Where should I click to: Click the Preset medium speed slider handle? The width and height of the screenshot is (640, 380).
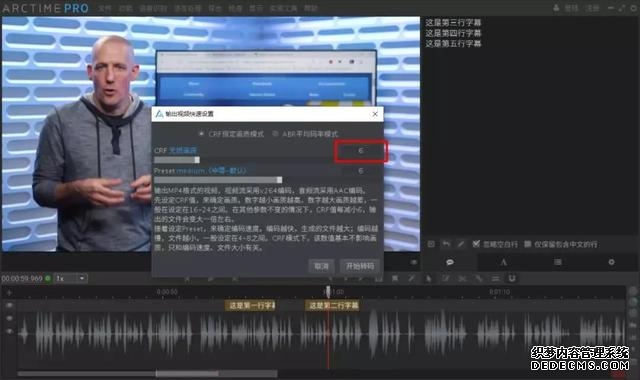(279, 180)
